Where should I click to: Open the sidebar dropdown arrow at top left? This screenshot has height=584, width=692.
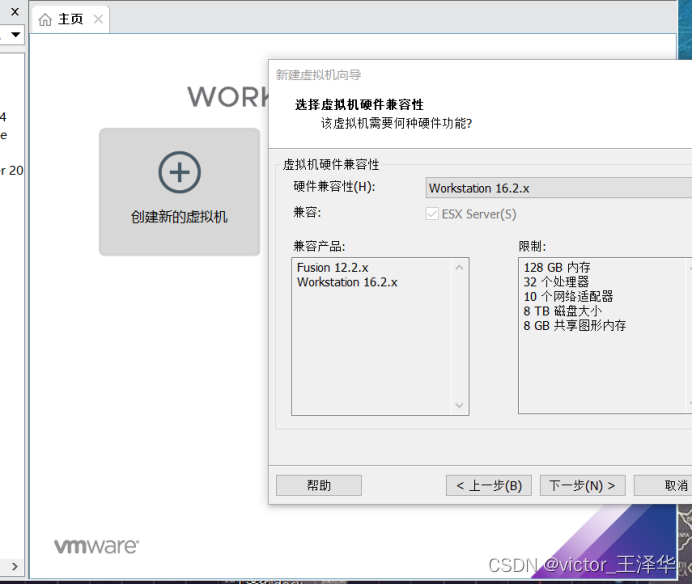[15, 34]
